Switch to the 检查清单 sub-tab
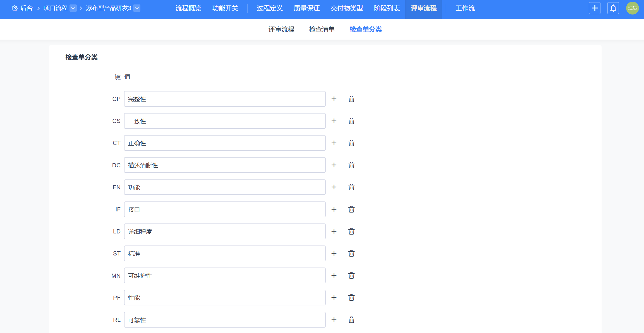Viewport: 644px width, 333px height. tap(322, 29)
